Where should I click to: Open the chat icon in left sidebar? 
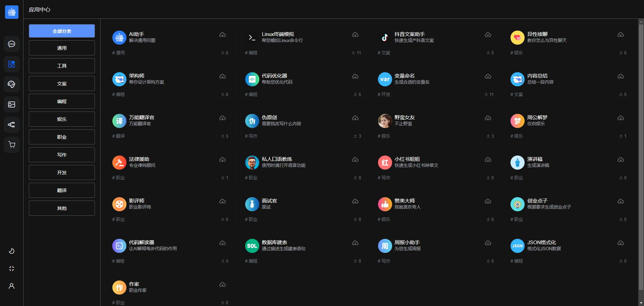tap(11, 44)
